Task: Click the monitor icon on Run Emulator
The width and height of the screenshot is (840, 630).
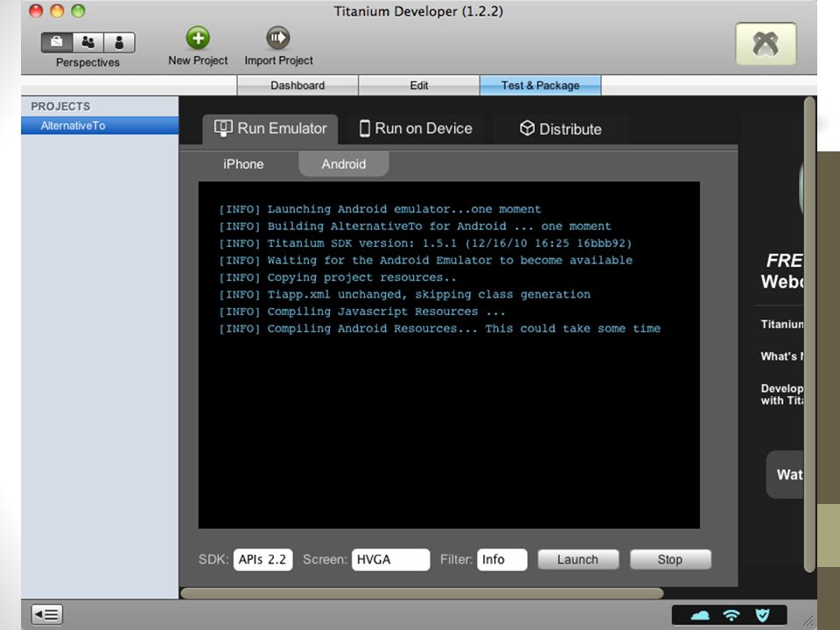Action: (x=223, y=129)
